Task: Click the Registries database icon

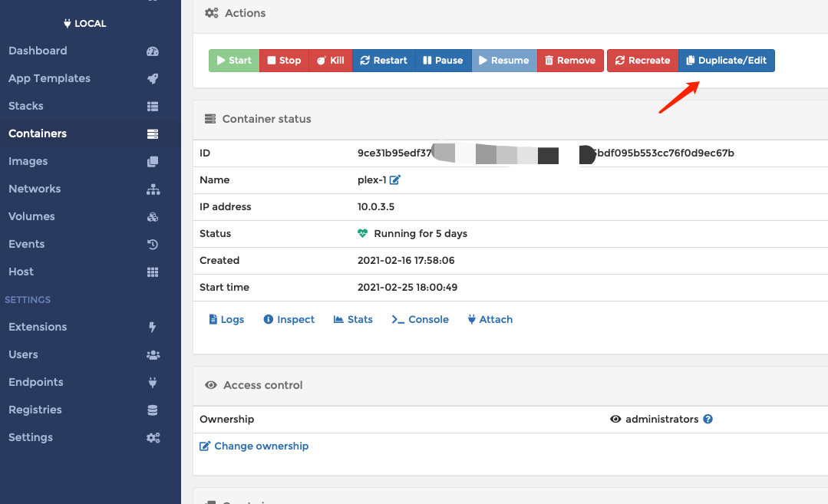Action: coord(153,410)
